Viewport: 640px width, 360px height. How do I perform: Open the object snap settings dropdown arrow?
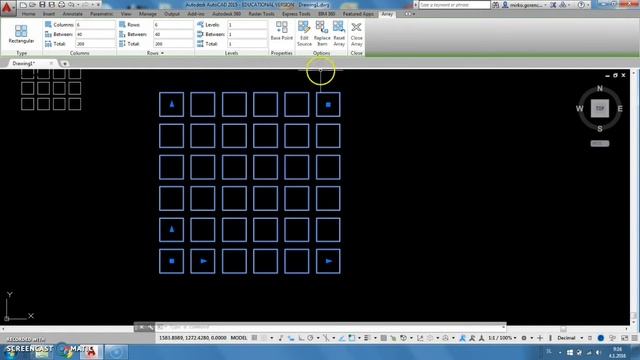click(359, 338)
